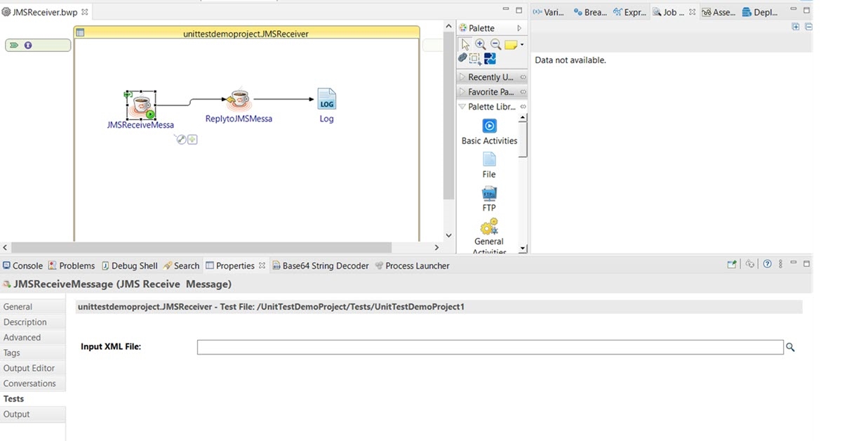Screen dimensions: 868x441
Task: Click the green arrow icon in left process tab
Action: coord(14,46)
